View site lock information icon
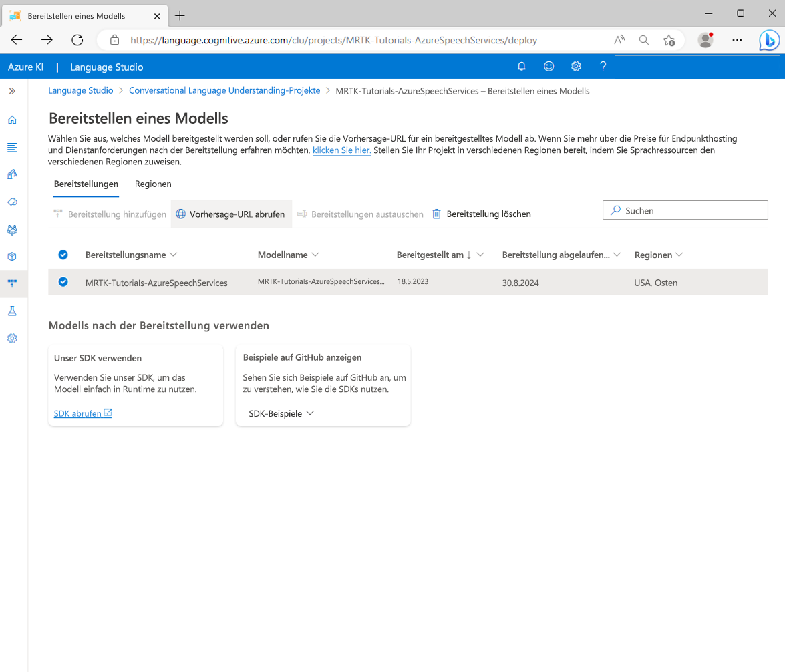Viewport: 785px width, 672px height. 115,40
